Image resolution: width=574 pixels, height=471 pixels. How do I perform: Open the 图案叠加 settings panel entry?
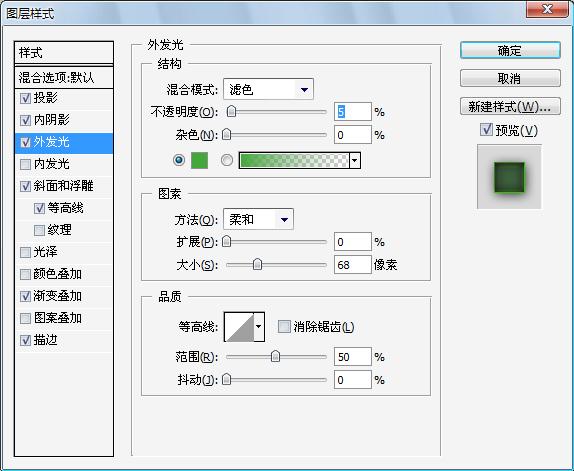[x=57, y=318]
